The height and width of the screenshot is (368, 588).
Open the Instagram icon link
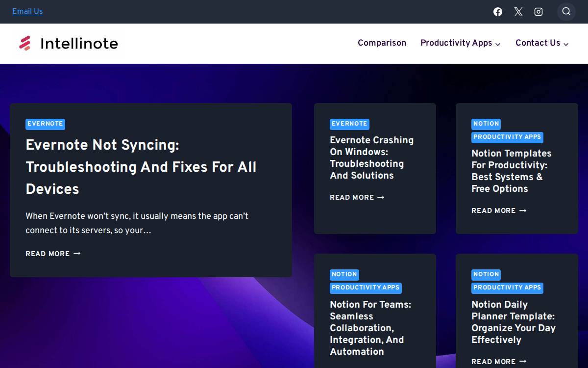pyautogui.click(x=539, y=12)
